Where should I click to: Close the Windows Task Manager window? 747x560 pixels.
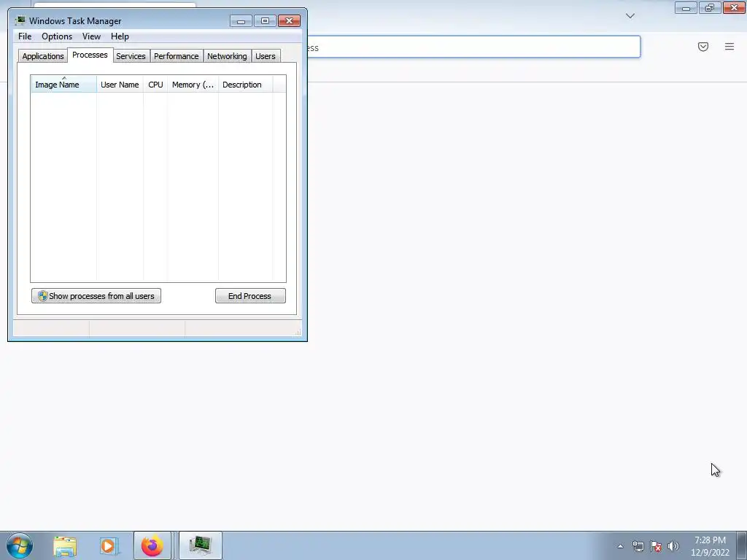click(x=289, y=21)
